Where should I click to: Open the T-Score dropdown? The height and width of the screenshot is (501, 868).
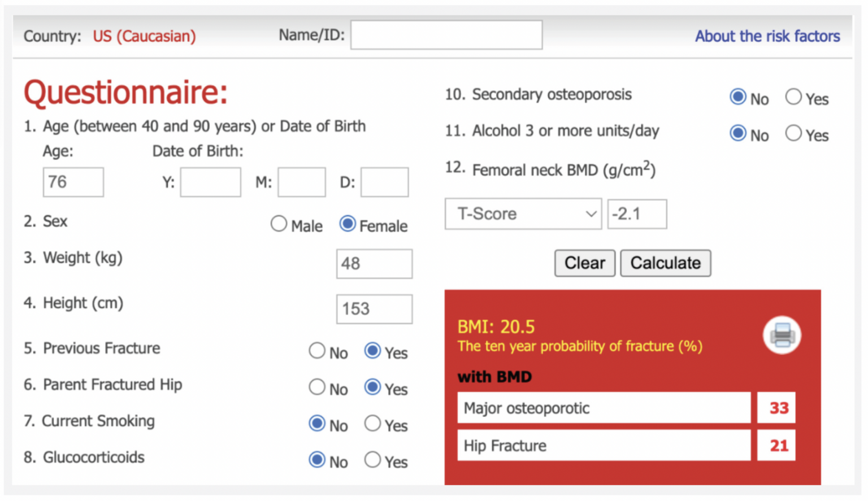(523, 214)
